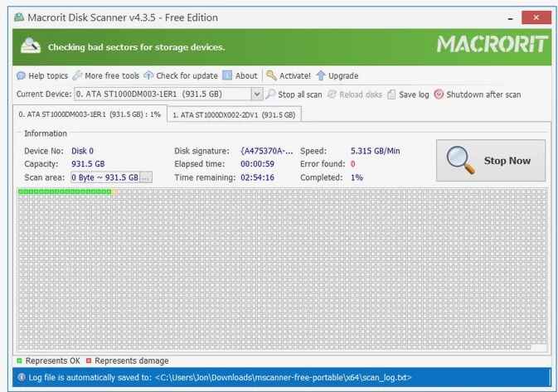Open scan area selection ellipsis button
This screenshot has height=392, width=558.
[146, 177]
